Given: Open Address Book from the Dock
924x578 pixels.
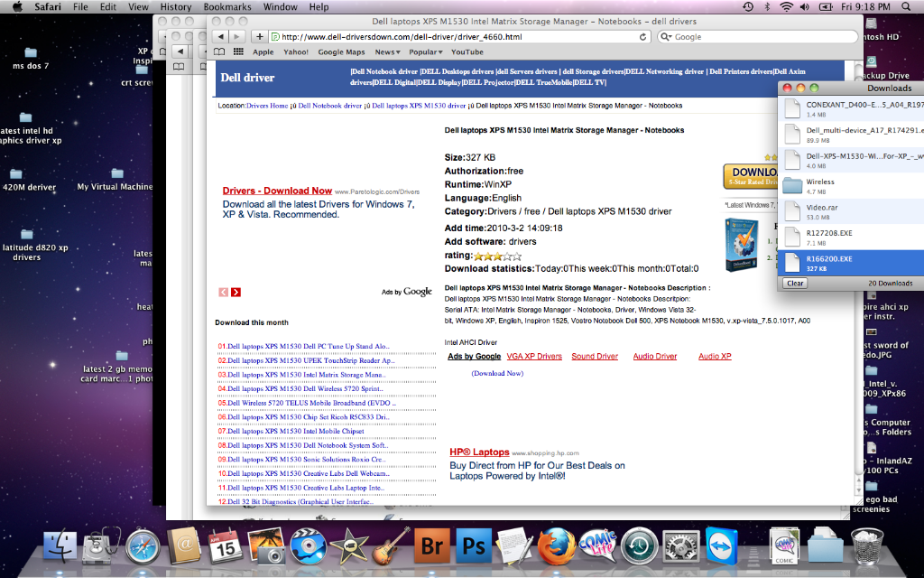Looking at the screenshot, I should pos(183,546).
